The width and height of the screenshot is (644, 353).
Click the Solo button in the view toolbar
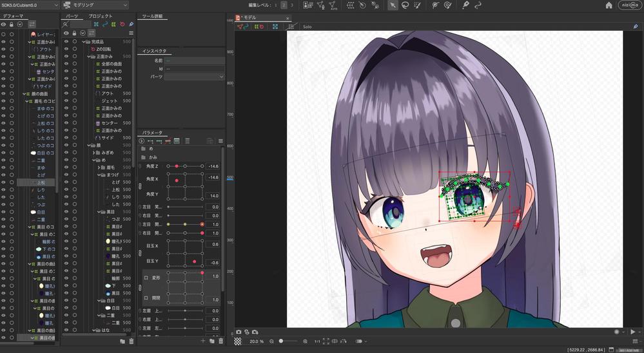(307, 26)
